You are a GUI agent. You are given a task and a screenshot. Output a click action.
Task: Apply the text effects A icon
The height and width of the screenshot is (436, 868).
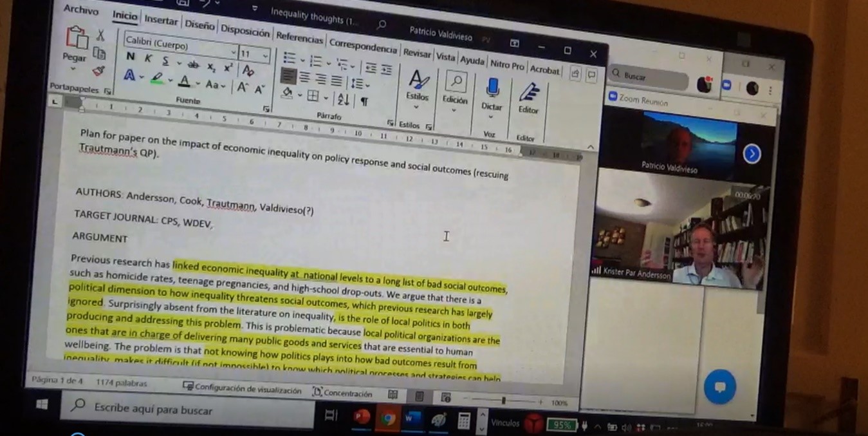click(129, 75)
